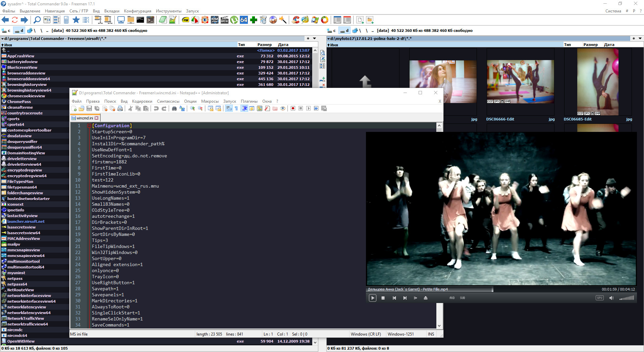
Task: Toggle Word Wrap in Notepad++ toolbar
Action: [229, 108]
